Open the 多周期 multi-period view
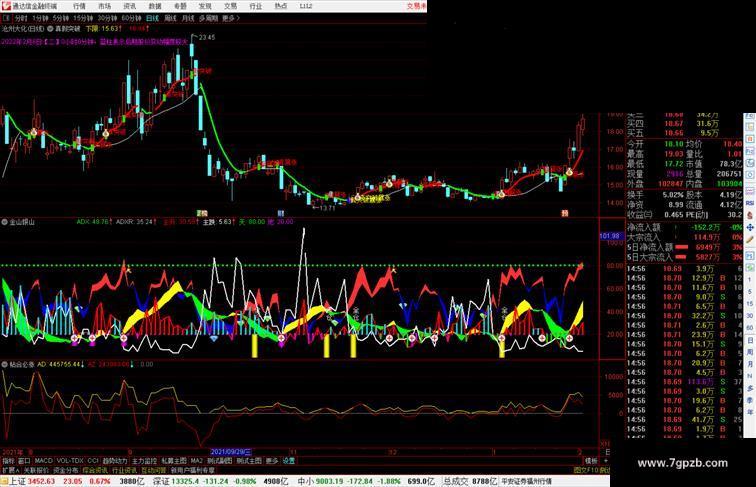756x487 pixels. (208, 18)
